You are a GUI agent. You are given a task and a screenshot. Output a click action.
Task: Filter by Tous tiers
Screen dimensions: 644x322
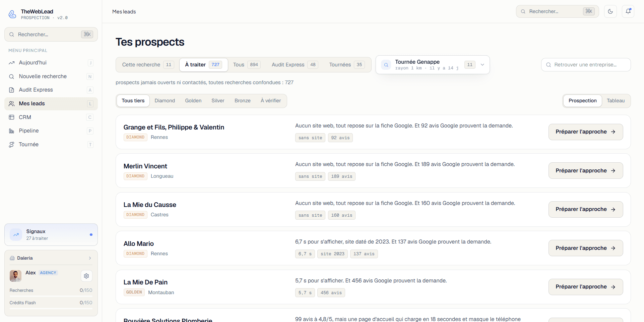click(x=133, y=101)
